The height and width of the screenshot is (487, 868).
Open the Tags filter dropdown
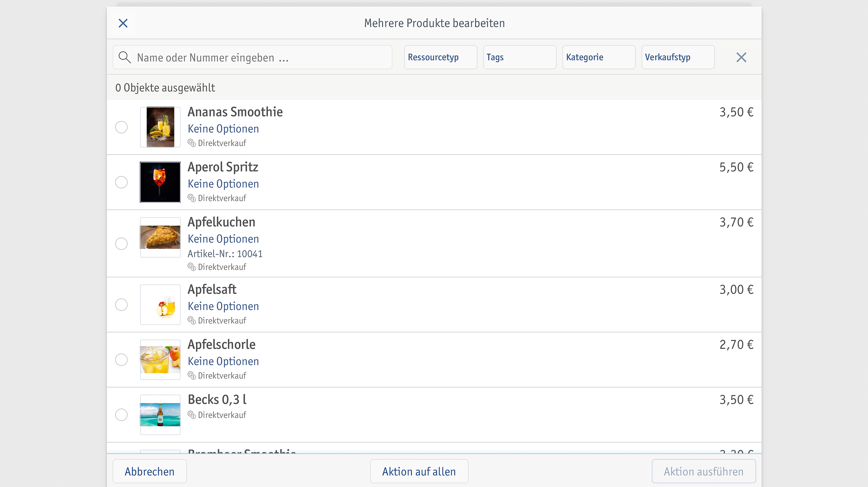(520, 57)
